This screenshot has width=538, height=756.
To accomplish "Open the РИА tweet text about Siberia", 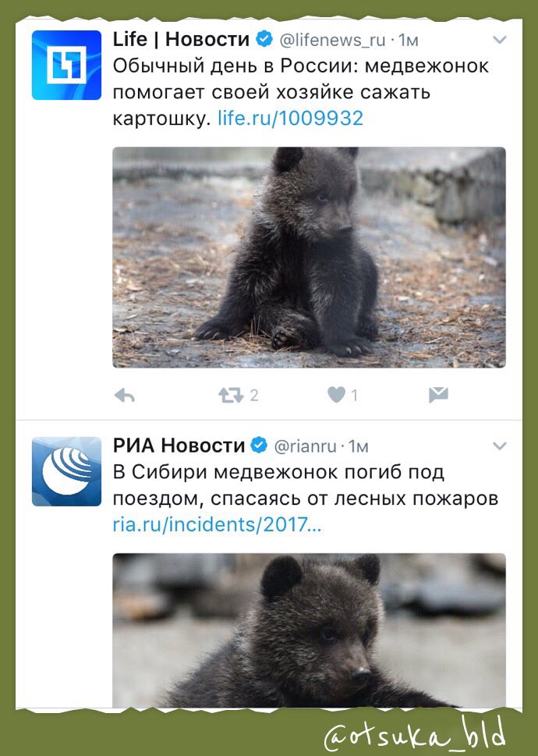I will tap(306, 485).
